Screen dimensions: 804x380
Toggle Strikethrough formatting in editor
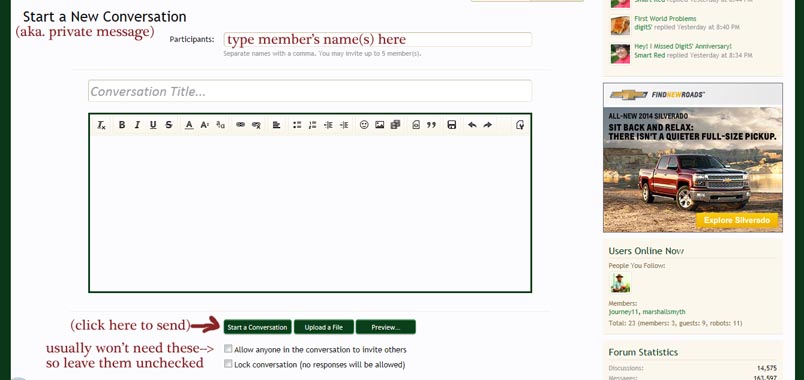click(169, 125)
